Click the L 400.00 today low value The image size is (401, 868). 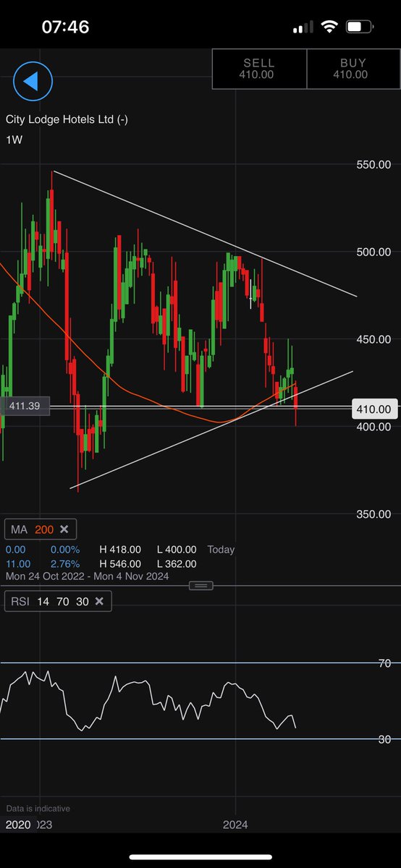click(x=176, y=550)
